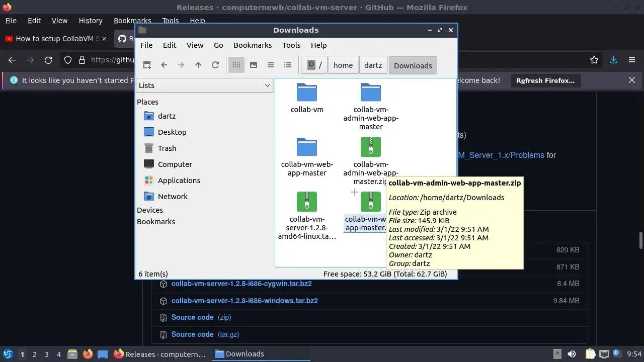This screenshot has height=362, width=644.
Task: Switch to the CollabVM setup YouTube tab
Action: point(56,39)
